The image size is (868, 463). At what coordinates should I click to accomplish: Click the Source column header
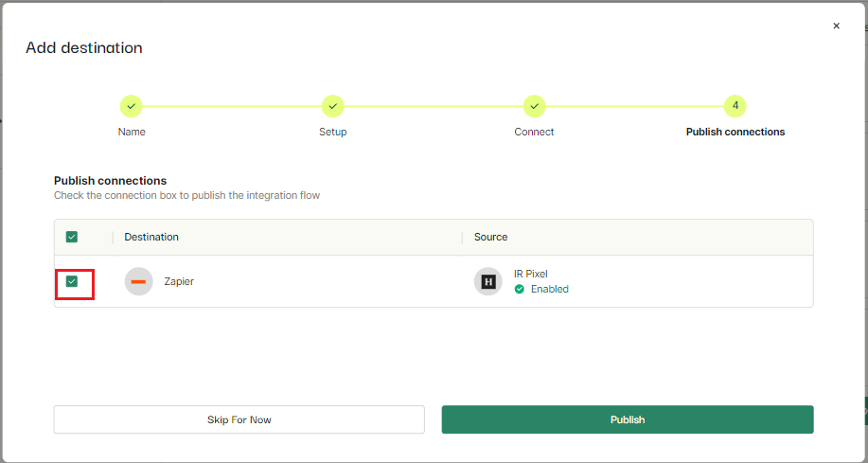[490, 237]
